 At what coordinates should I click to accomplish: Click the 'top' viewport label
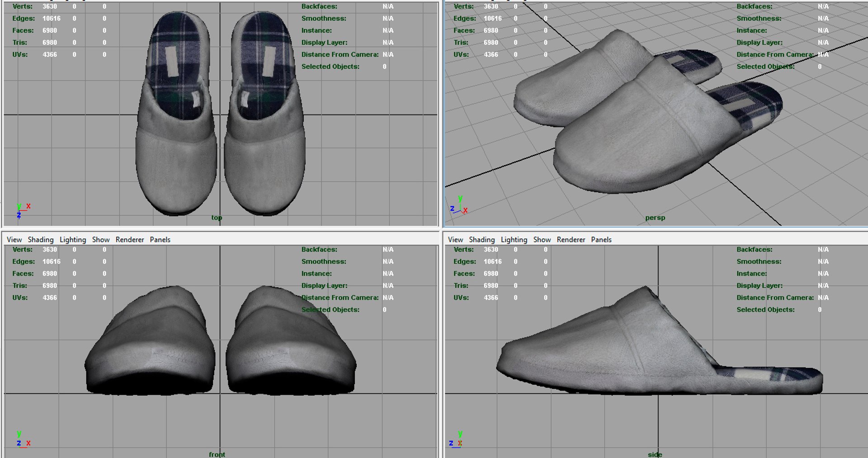click(217, 218)
